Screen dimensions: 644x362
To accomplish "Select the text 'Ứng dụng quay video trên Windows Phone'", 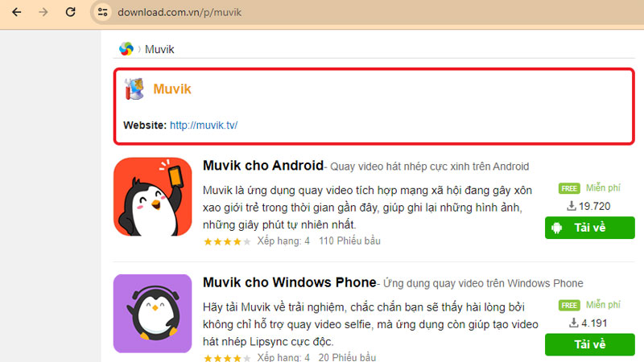I will click(x=483, y=283).
